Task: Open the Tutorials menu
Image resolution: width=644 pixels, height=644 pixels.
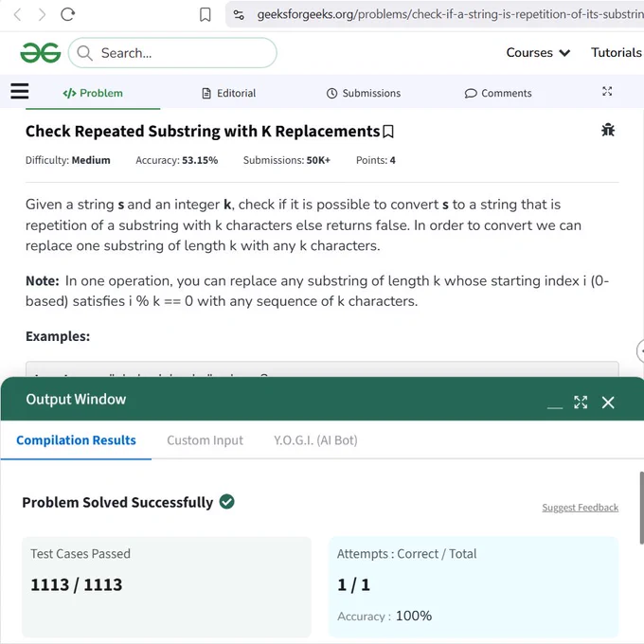Action: (x=617, y=53)
